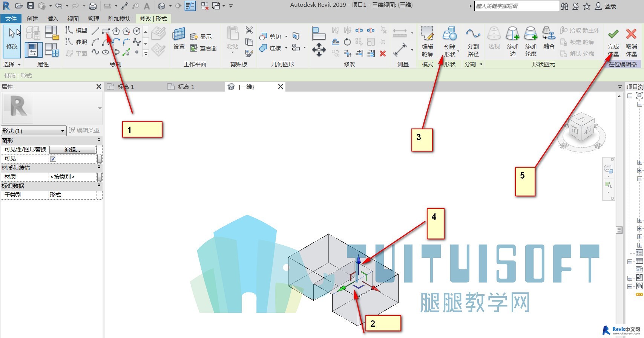The height and width of the screenshot is (338, 644).
Task: Click the Save disk icon
Action: coord(31,6)
